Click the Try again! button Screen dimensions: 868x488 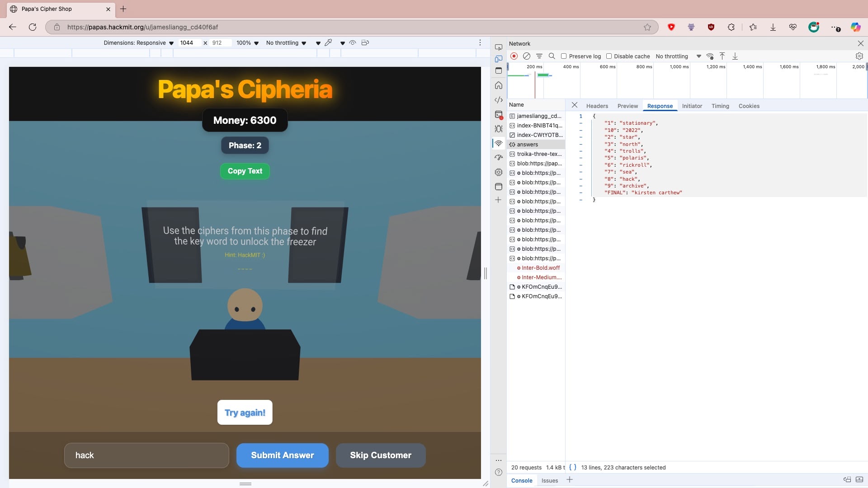245,413
